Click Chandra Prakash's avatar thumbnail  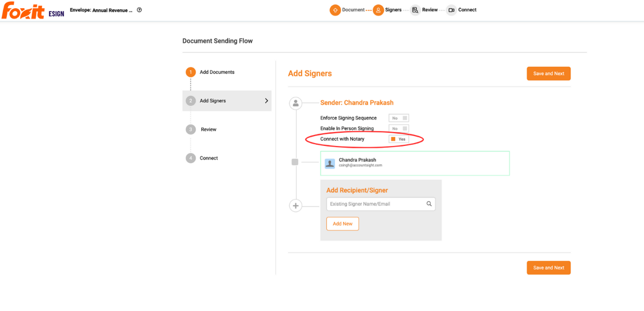pyautogui.click(x=330, y=164)
